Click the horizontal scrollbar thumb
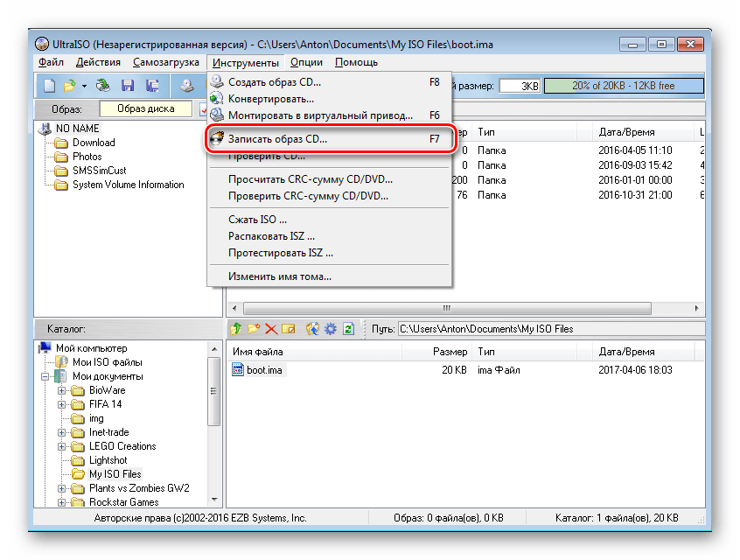The height and width of the screenshot is (560, 740). pos(447,308)
